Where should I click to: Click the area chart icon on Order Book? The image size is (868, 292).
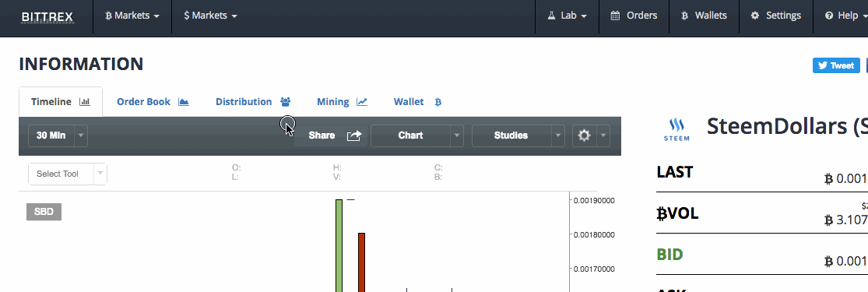[184, 102]
